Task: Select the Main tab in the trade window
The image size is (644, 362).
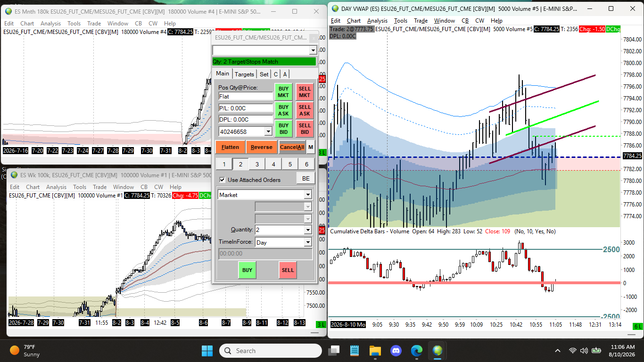Action: (223, 74)
